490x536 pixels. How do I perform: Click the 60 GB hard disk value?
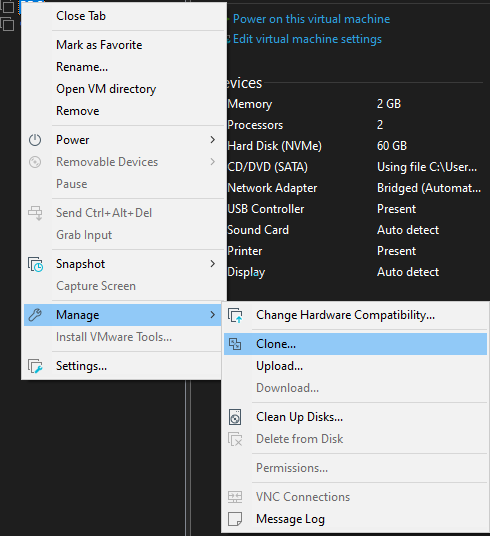click(392, 146)
